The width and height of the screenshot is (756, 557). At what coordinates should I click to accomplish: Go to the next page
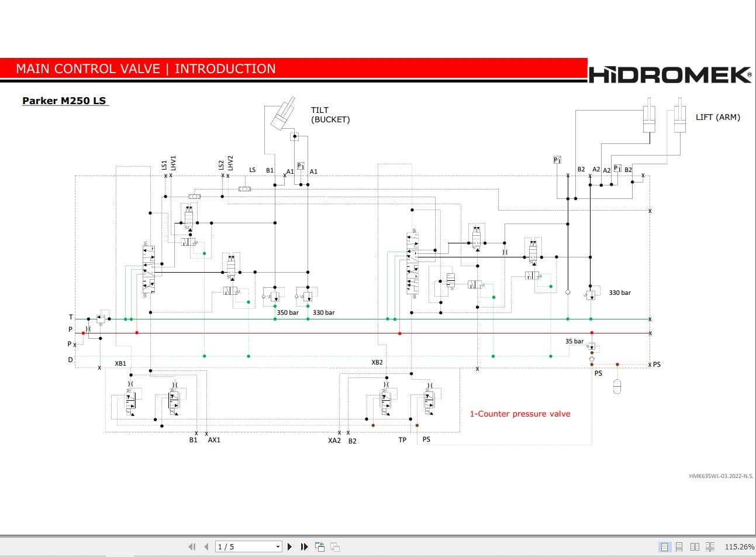pyautogui.click(x=289, y=546)
